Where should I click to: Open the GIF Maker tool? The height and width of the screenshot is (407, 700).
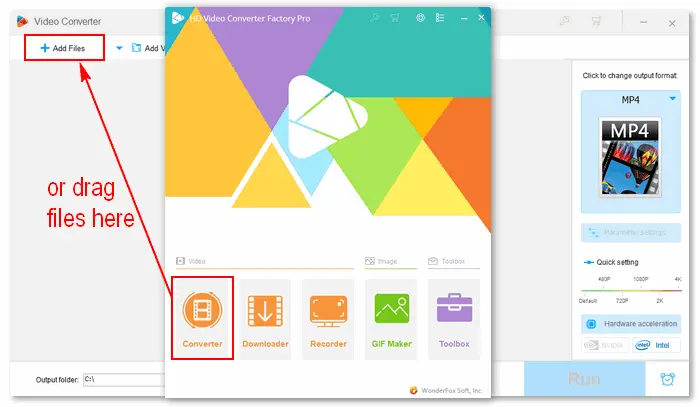[x=391, y=319]
